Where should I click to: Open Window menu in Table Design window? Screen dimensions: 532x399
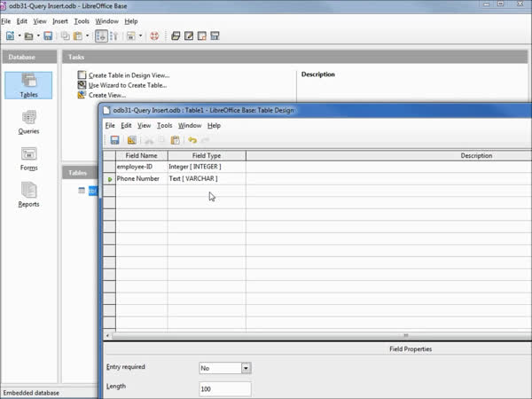pos(190,125)
